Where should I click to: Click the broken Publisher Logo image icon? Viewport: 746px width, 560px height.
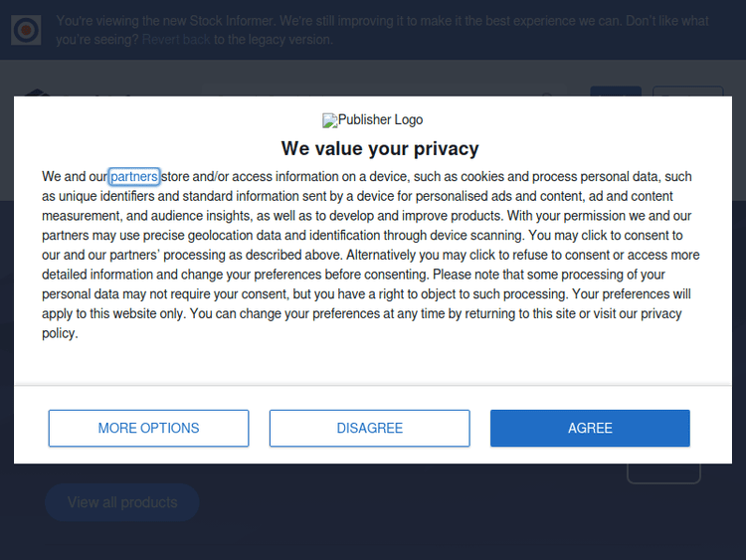point(329,120)
